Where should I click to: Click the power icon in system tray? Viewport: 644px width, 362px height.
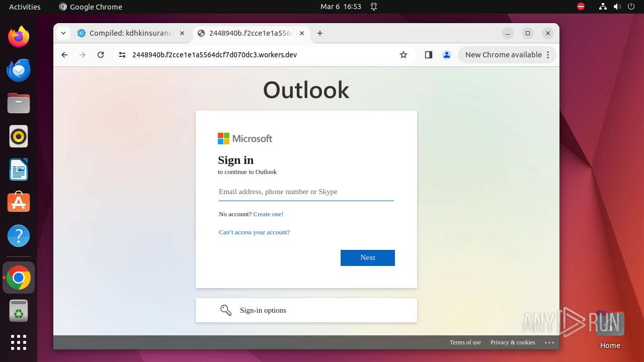pos(631,7)
